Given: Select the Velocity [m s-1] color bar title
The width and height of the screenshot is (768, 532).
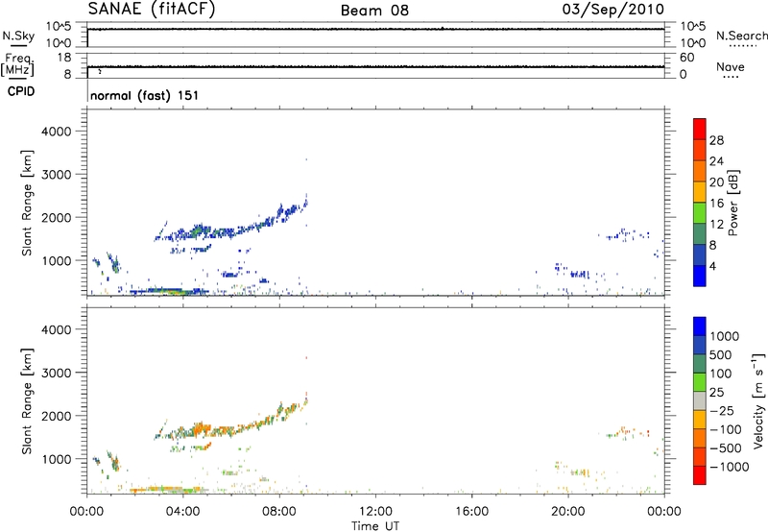Looking at the screenshot, I should click(758, 400).
